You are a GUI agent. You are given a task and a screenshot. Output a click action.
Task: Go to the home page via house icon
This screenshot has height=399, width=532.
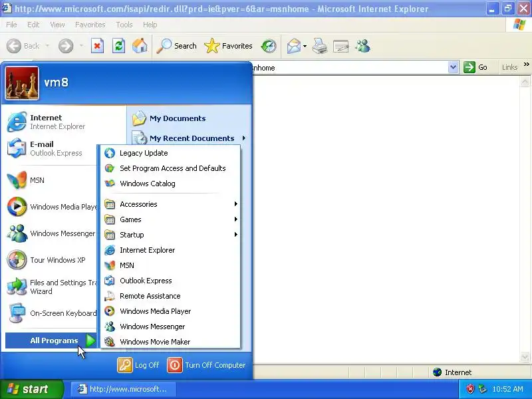click(140, 46)
